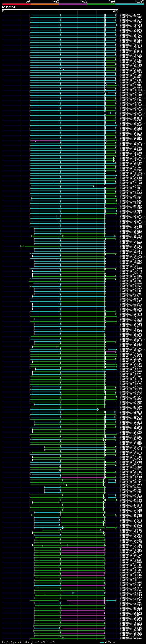Image resolution: width=146 pixels, height=644 pixels.
Task: Click UniRef100_C5WVT0 label
Action: tap(131, 67)
